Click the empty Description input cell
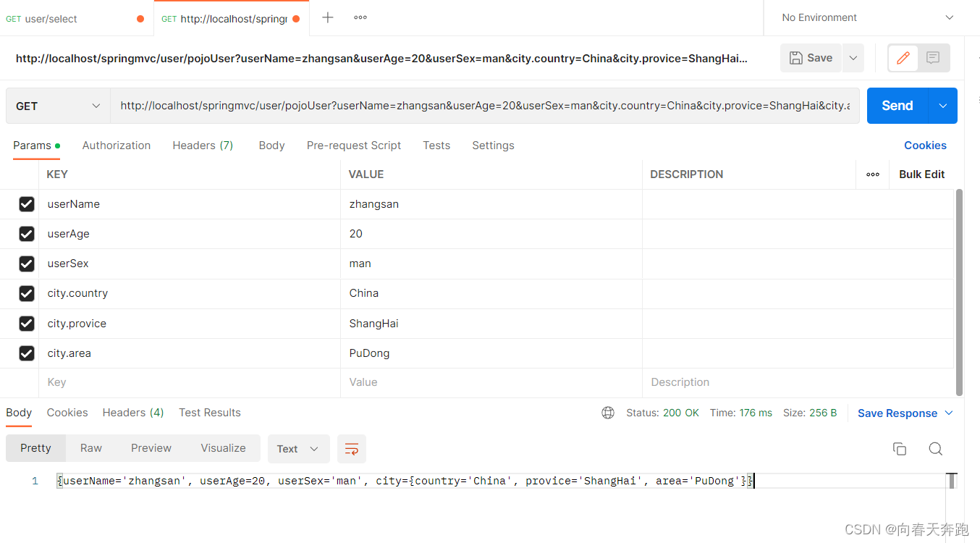Image resolution: width=980 pixels, height=543 pixels. pos(798,382)
